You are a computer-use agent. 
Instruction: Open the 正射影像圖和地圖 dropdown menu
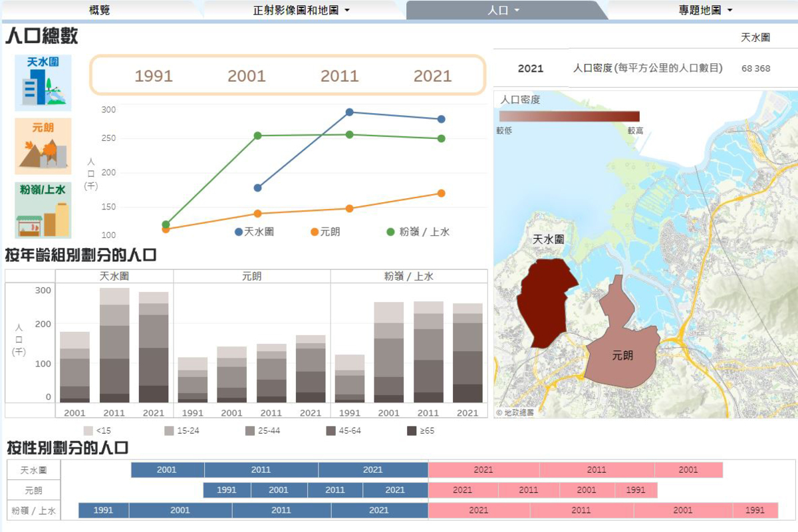[301, 10]
